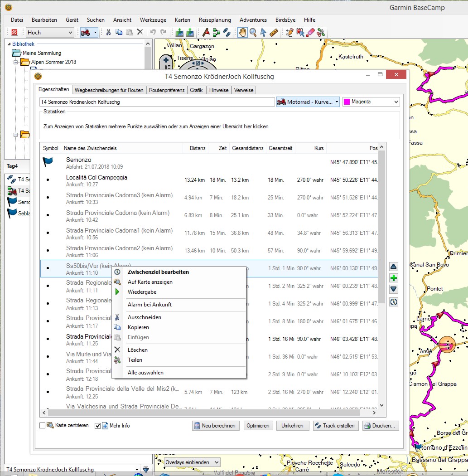The height and width of the screenshot is (476, 468).
Task: Move waypoint down with down arrow
Action: [x=393, y=289]
